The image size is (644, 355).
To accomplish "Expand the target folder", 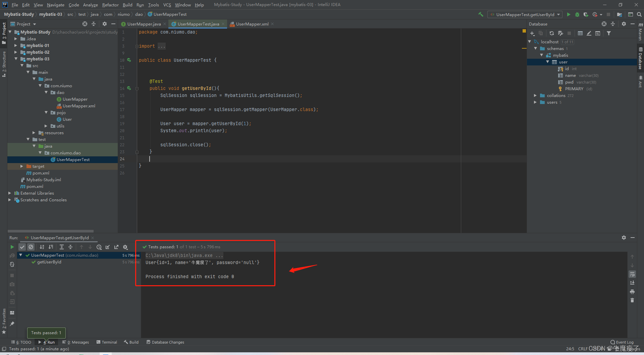I will coord(22,166).
